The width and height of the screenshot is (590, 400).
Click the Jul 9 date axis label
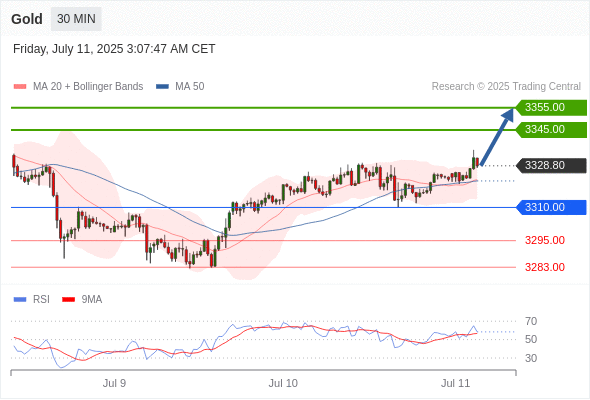click(114, 383)
